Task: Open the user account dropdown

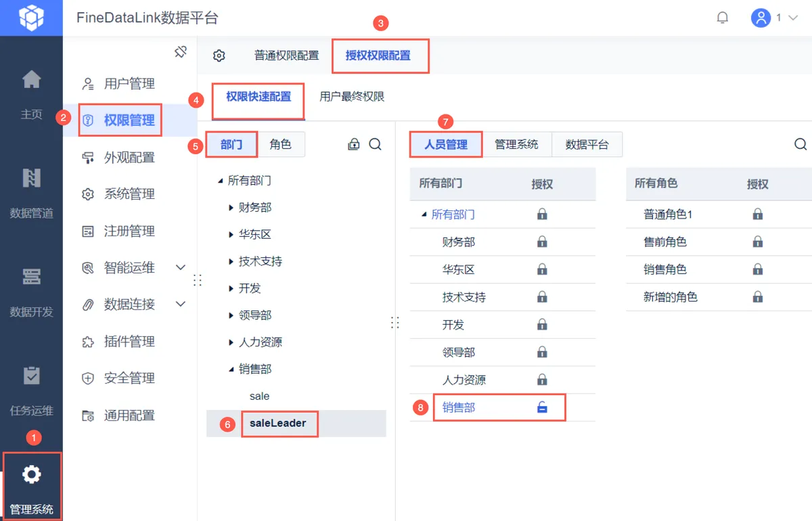Action: coord(775,18)
